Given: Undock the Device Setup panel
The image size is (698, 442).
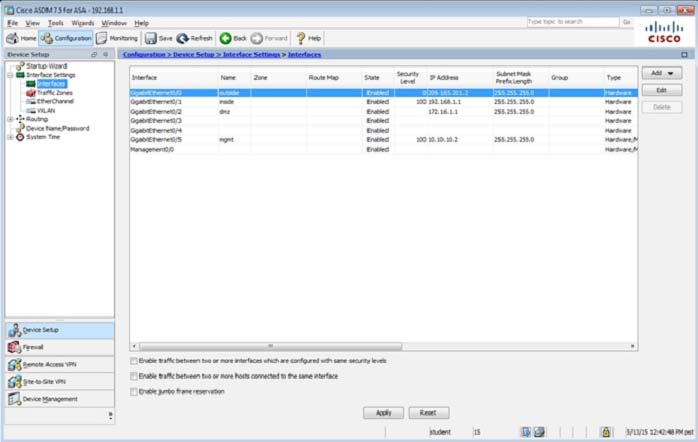Looking at the screenshot, I should [94, 54].
